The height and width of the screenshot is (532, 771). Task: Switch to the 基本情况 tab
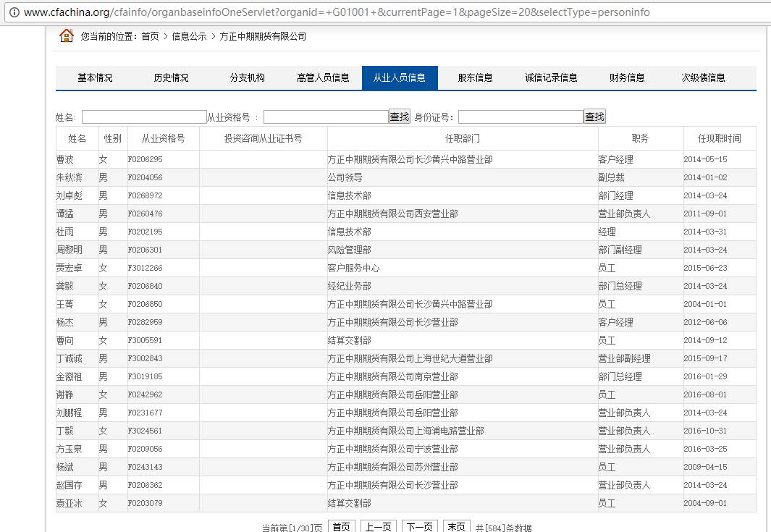point(95,77)
